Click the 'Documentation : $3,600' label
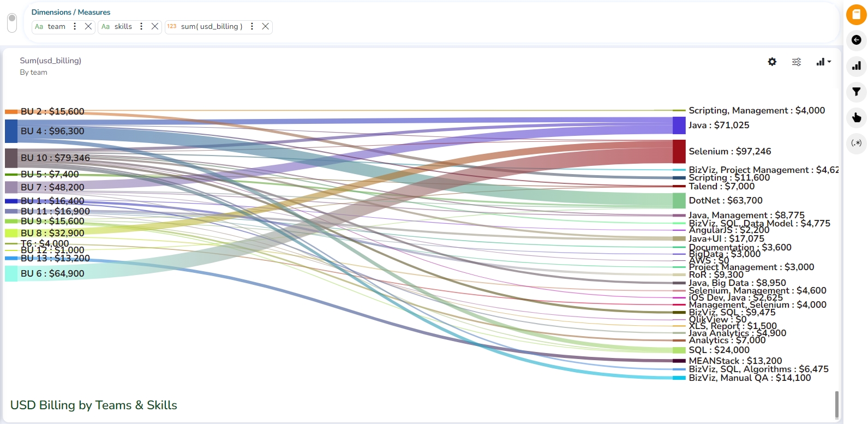 click(740, 247)
